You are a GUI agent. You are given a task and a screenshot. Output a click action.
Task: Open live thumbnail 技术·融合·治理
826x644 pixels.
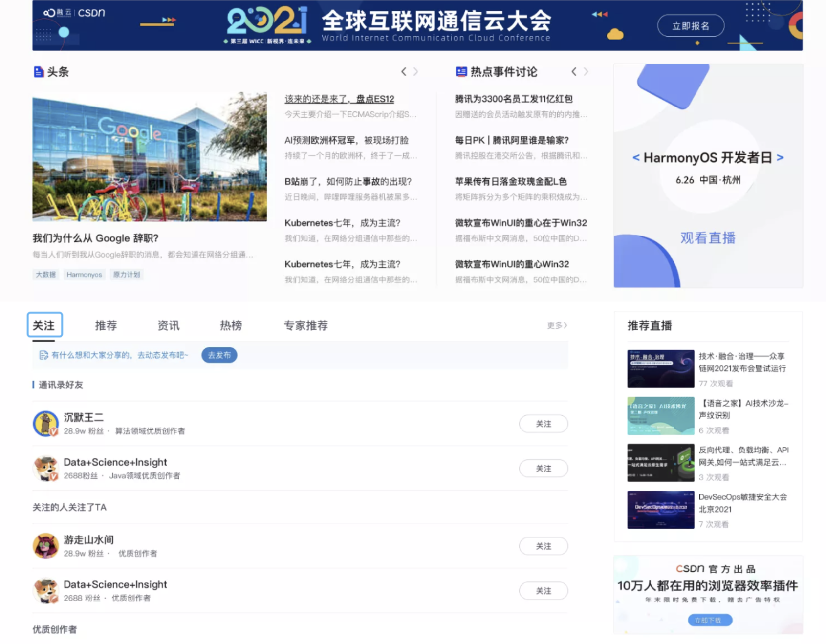click(x=661, y=369)
